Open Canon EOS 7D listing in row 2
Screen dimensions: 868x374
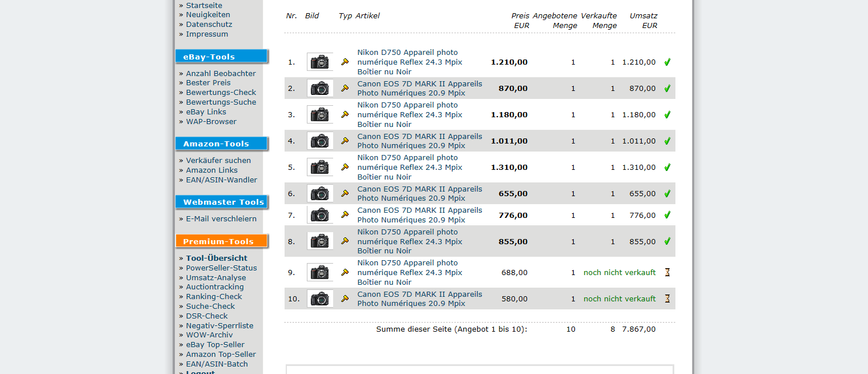point(419,88)
